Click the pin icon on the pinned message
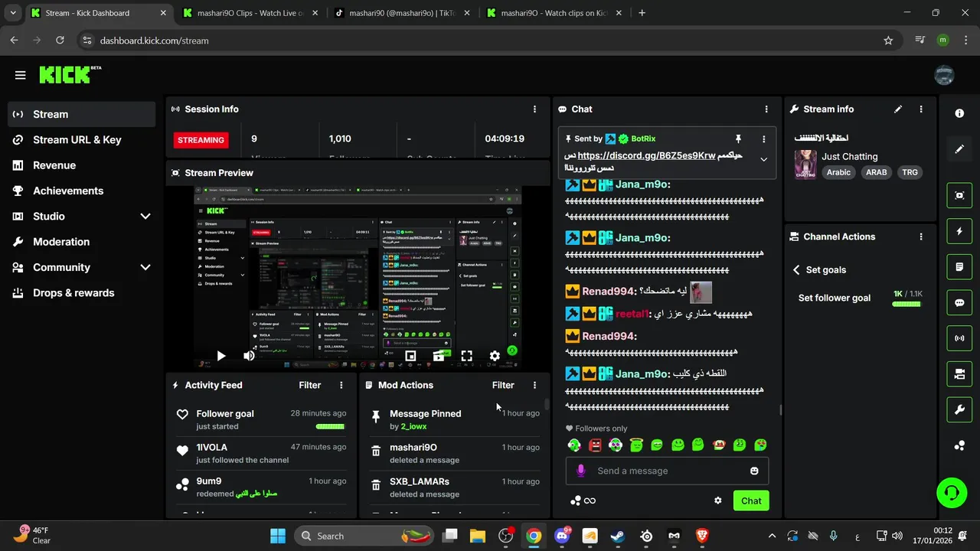This screenshot has height=551, width=980. point(738,139)
